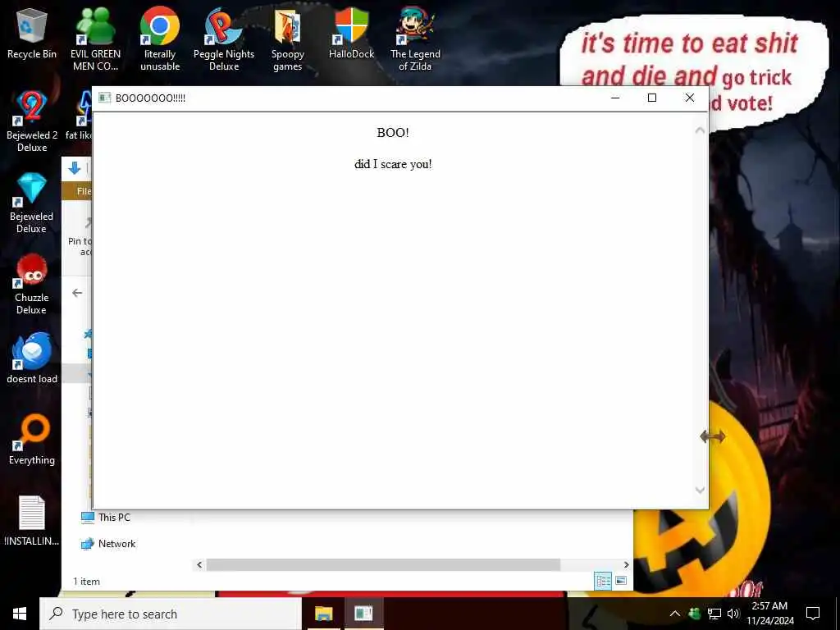Launch the Bejeweled 2 Deluxe shortcut
This screenshot has height=630, width=840.
[x=32, y=121]
